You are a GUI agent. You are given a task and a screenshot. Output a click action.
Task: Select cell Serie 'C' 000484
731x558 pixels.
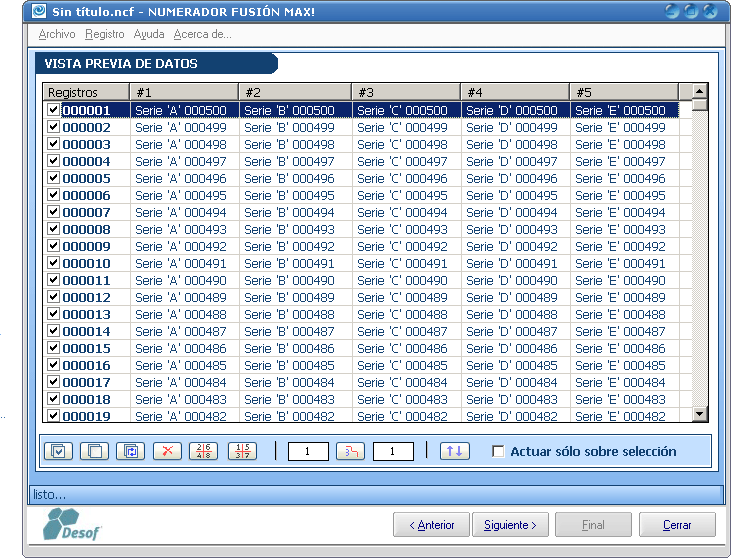pos(406,383)
